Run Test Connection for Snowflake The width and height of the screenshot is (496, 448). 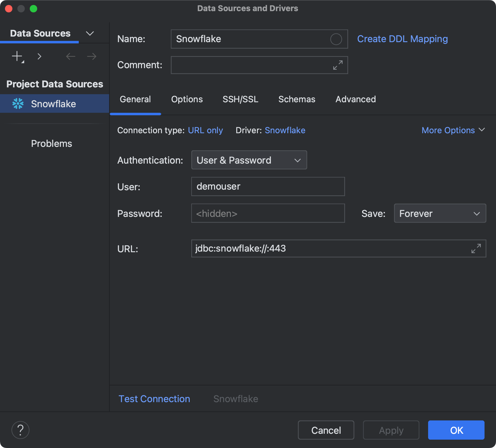pos(154,399)
